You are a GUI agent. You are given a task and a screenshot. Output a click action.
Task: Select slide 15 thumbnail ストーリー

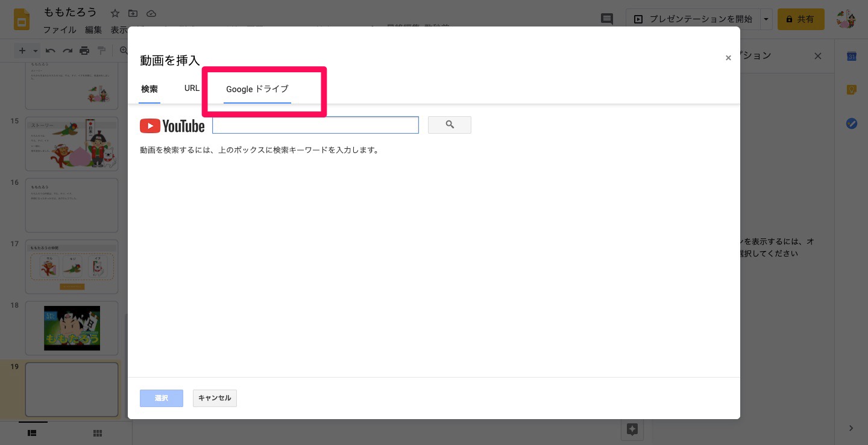72,144
